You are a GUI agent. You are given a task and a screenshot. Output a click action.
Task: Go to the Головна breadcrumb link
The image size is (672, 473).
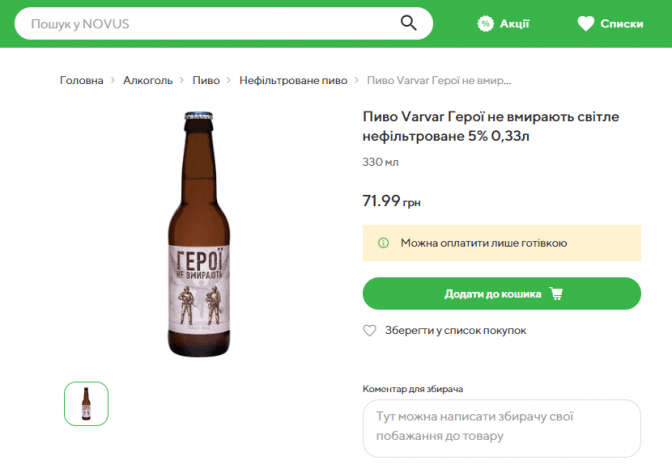(81, 80)
